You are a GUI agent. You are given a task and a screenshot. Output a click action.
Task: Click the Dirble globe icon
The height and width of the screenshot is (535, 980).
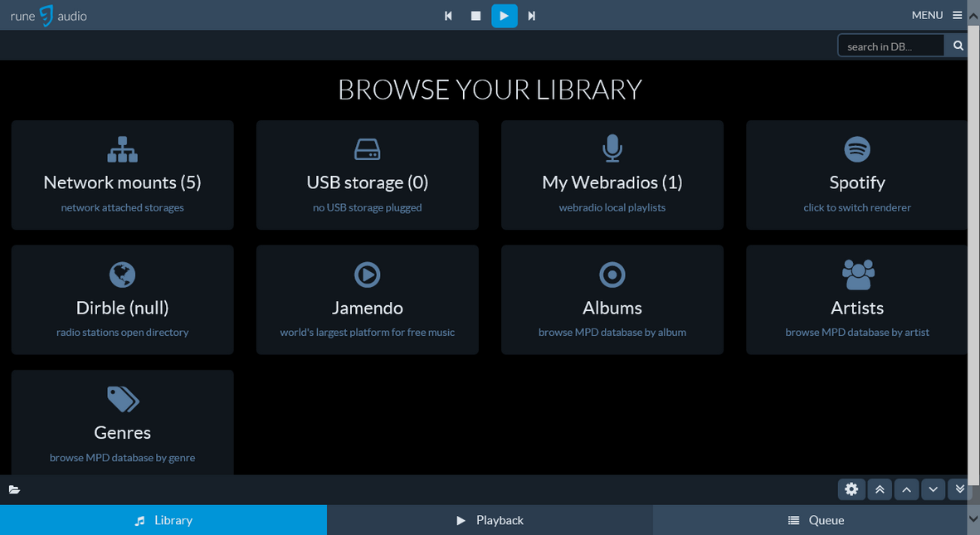[x=123, y=275]
